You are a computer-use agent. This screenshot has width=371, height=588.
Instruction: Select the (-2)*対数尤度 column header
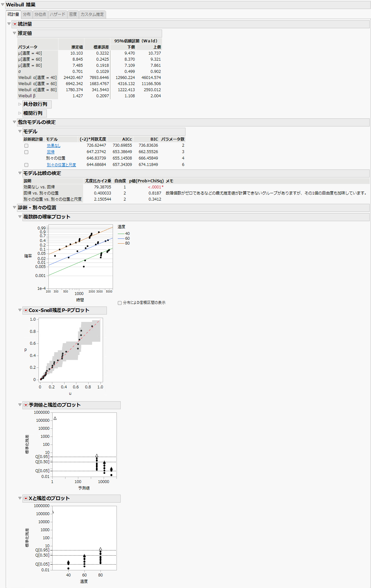[x=93, y=139]
